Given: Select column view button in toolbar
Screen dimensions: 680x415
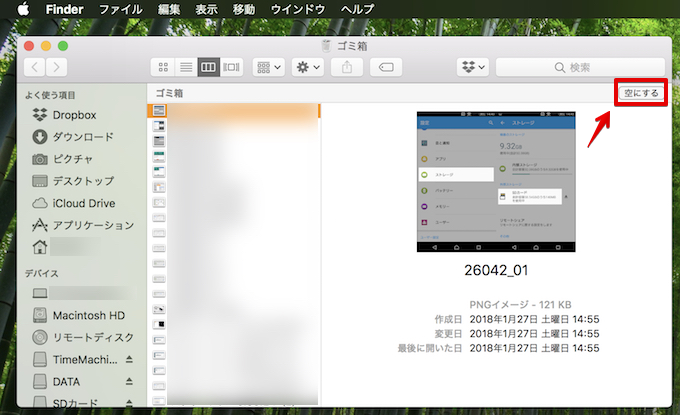Looking at the screenshot, I should pyautogui.click(x=208, y=67).
